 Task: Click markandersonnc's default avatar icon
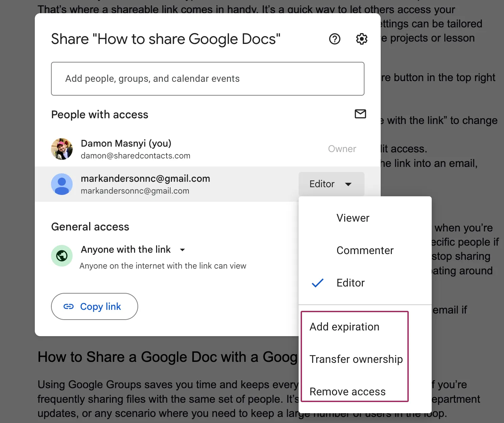[62, 184]
